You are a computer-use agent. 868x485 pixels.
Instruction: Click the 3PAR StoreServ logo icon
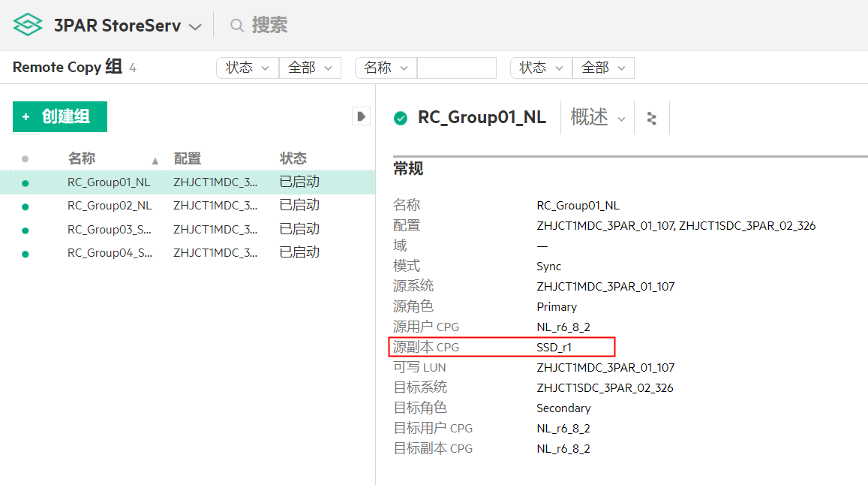28,25
